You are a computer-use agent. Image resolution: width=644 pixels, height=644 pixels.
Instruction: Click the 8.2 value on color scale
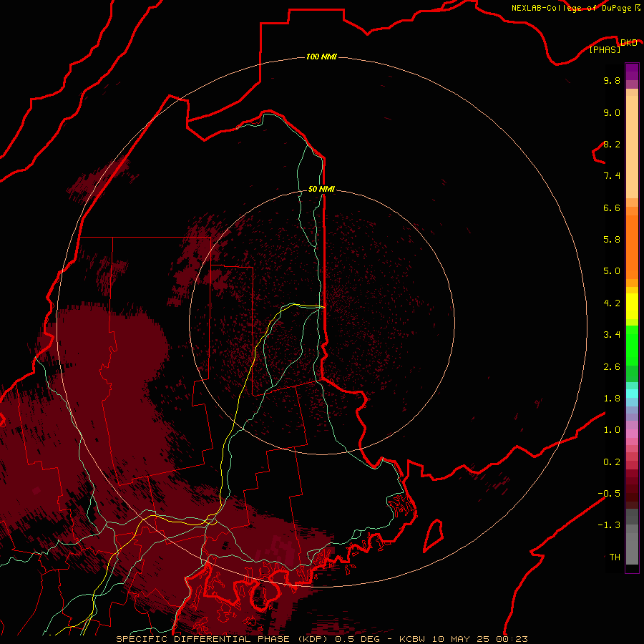point(612,144)
